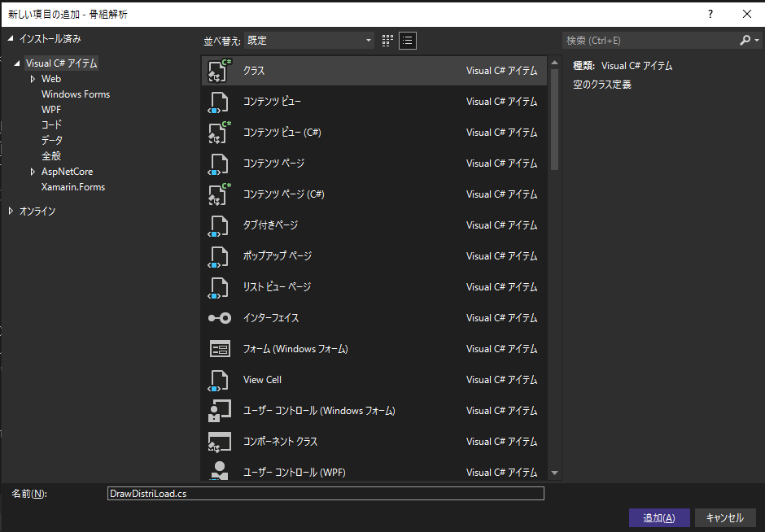Select the タブ付きページ item name
Screen dimensions: 765x532
pos(270,225)
